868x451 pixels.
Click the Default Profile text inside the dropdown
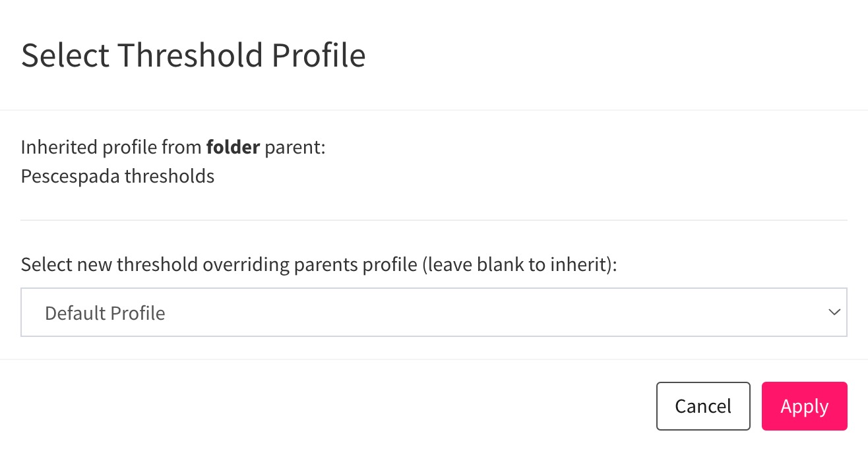pyautogui.click(x=104, y=313)
